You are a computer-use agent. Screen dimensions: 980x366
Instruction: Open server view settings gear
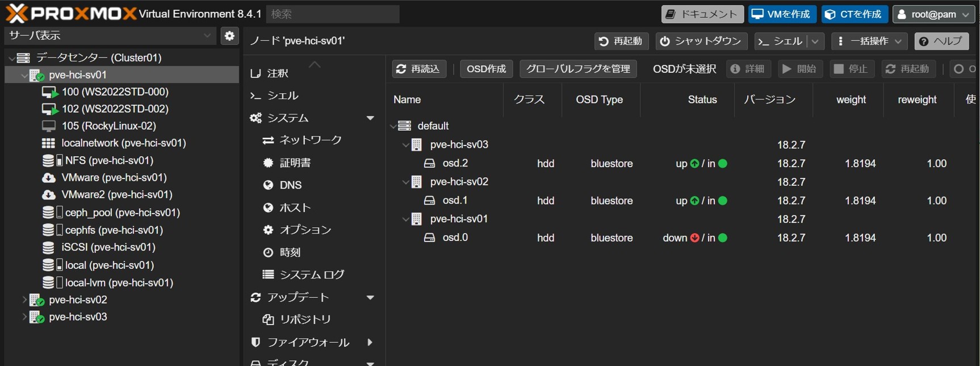coord(229,35)
